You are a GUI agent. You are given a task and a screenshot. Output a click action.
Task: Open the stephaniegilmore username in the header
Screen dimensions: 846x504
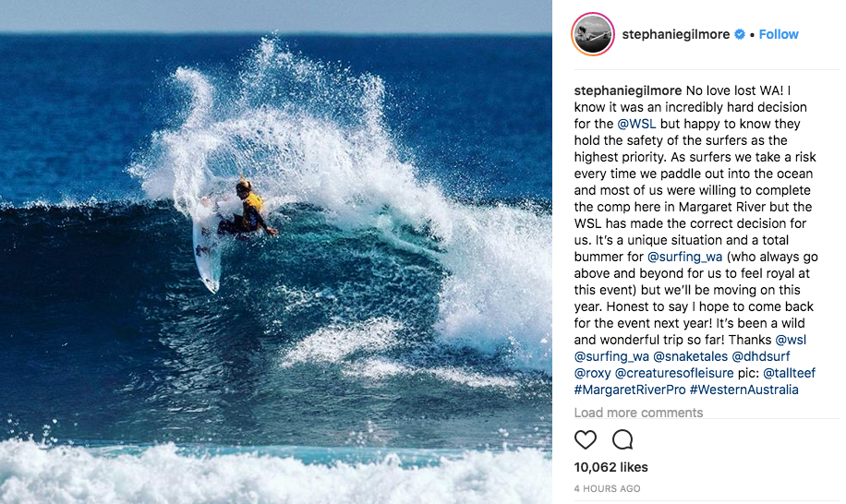(x=676, y=34)
